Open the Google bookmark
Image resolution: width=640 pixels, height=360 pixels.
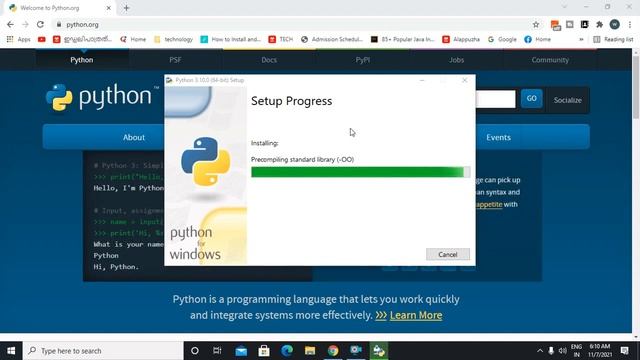tap(502, 39)
